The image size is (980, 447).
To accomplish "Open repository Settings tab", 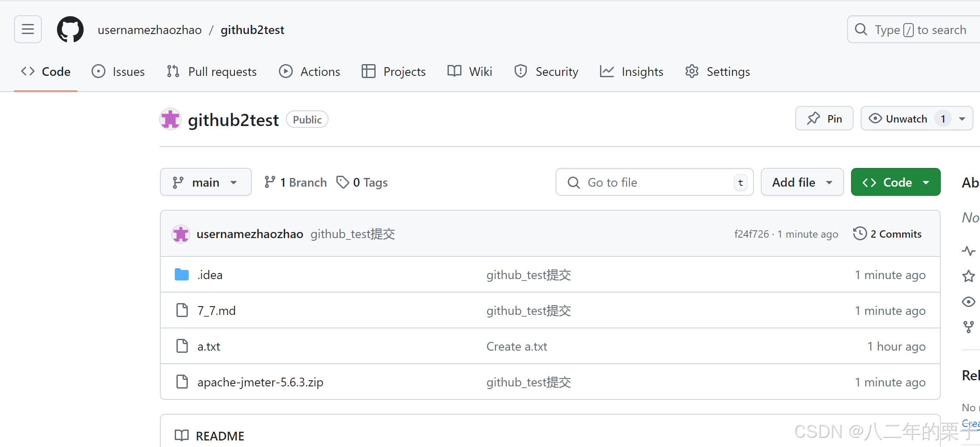I will 718,72.
